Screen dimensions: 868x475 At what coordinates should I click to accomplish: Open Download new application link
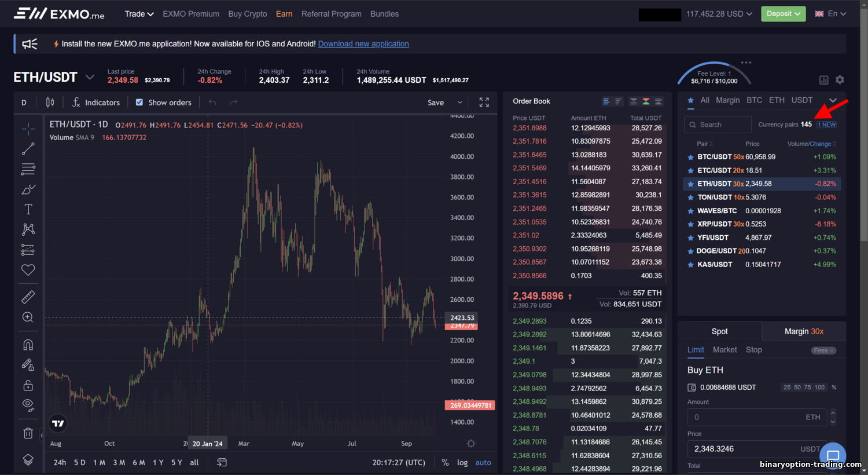click(363, 44)
